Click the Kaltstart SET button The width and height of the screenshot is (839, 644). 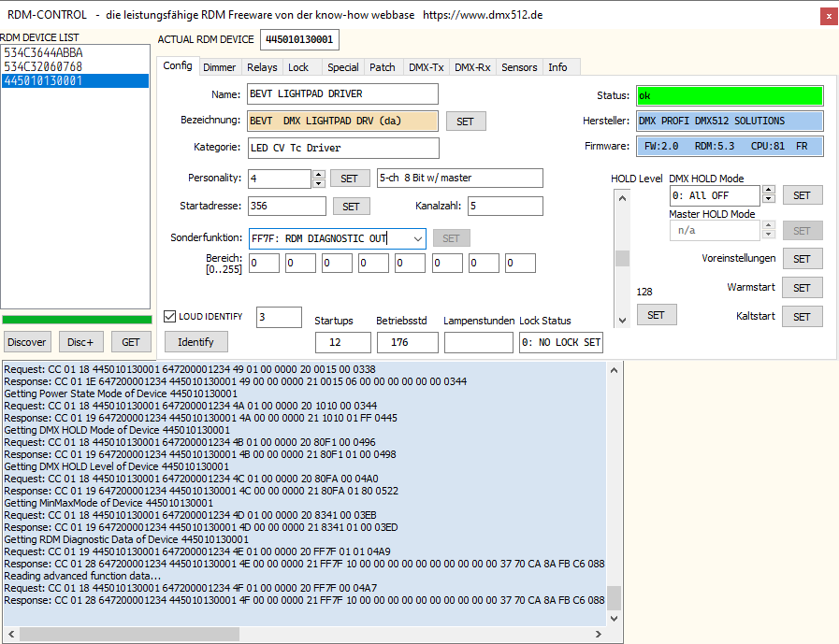pos(802,317)
